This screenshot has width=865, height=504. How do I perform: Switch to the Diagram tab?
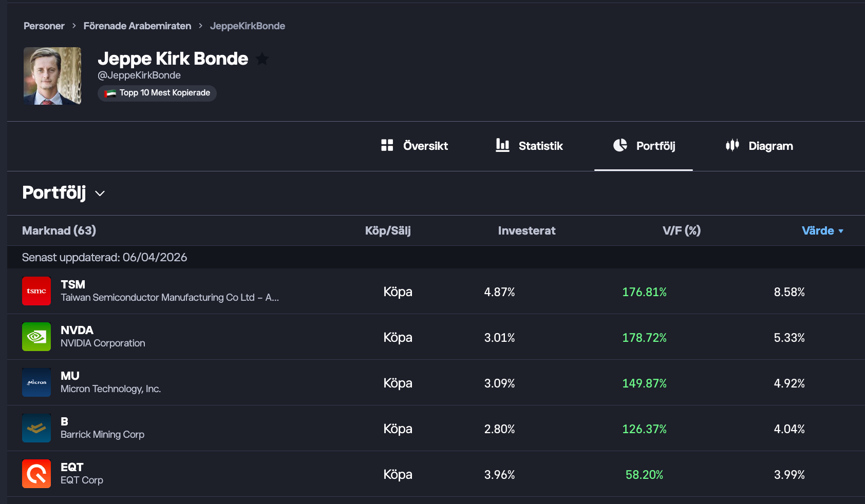759,146
